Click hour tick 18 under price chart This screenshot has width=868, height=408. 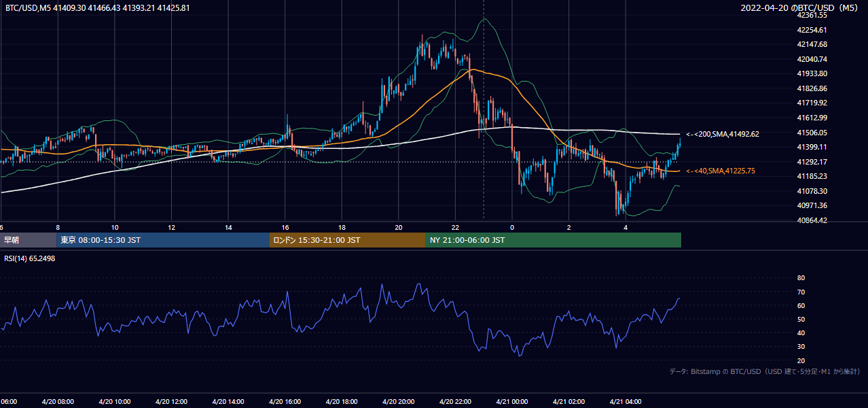tap(342, 228)
